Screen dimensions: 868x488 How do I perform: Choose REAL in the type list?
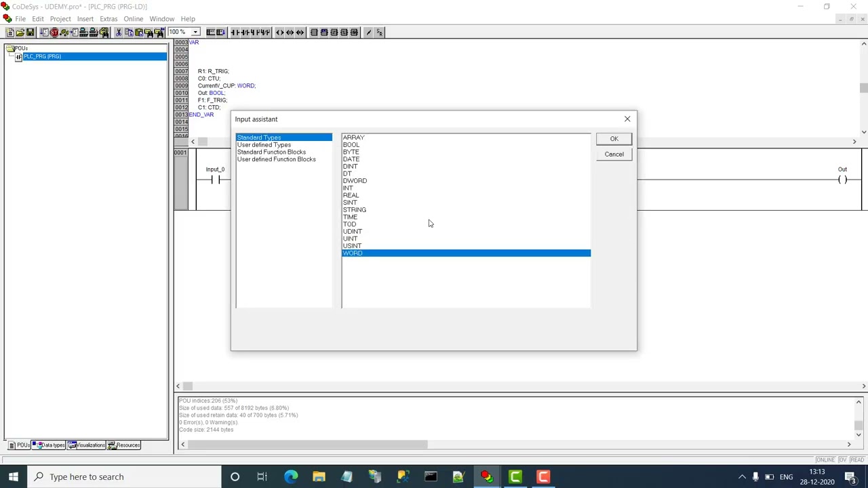pos(351,195)
